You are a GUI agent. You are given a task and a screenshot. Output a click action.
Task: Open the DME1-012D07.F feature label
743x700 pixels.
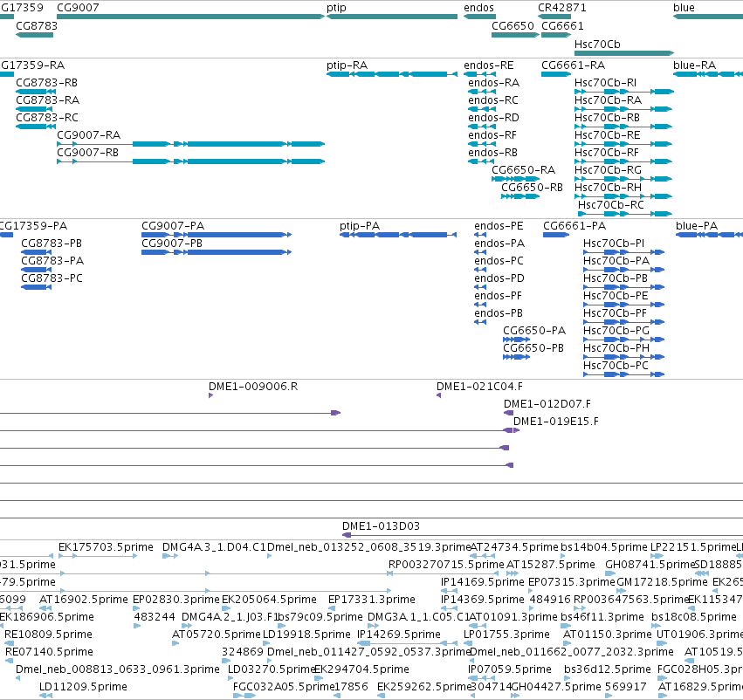(547, 404)
